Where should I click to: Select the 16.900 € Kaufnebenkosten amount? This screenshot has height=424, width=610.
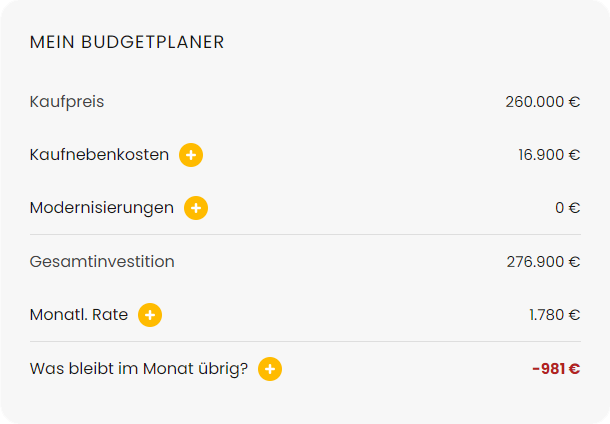[x=548, y=155]
